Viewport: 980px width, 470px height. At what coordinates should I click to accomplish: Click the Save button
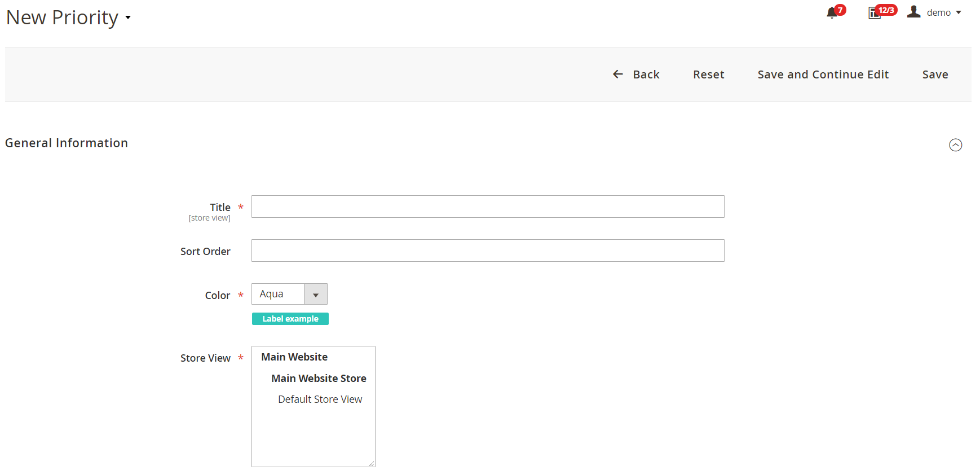935,74
